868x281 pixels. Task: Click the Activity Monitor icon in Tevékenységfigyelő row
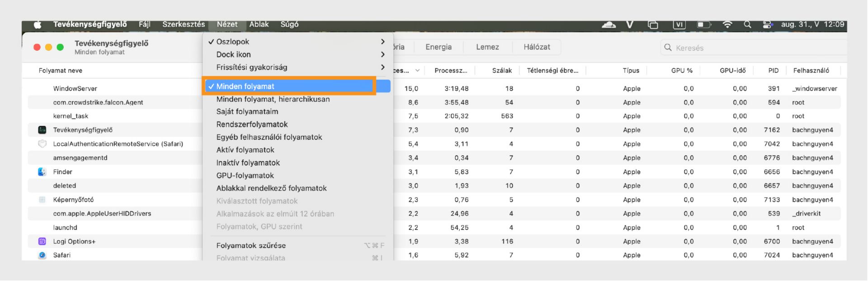pyautogui.click(x=42, y=130)
